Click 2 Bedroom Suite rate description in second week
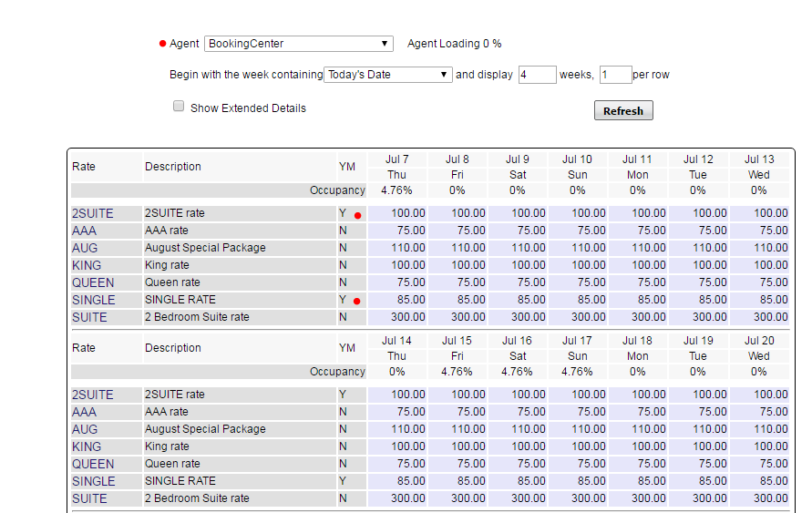 point(197,498)
